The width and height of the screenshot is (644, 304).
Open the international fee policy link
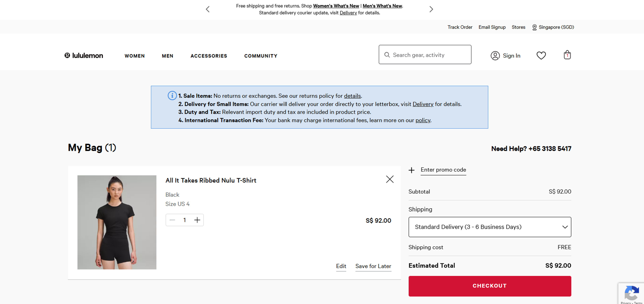[x=423, y=120]
